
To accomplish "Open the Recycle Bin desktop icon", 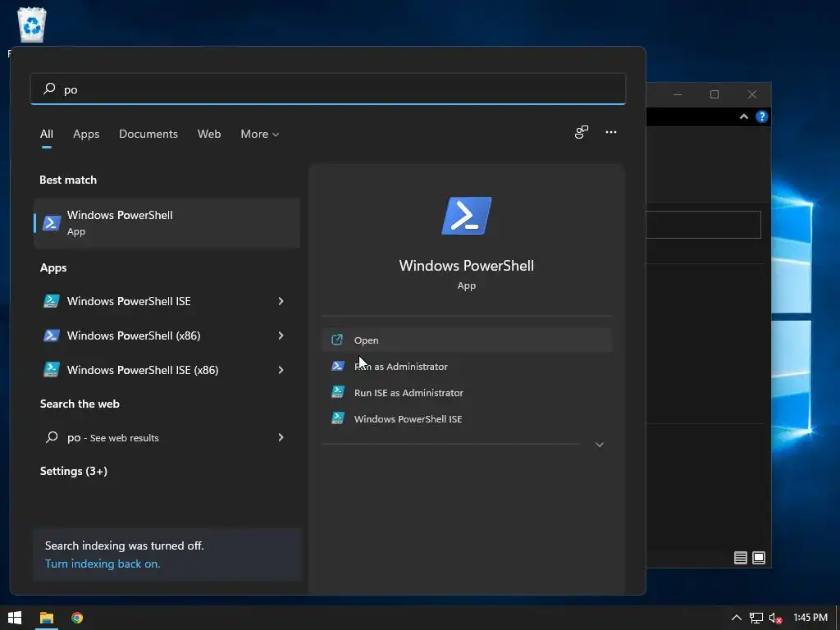I will [x=32, y=25].
